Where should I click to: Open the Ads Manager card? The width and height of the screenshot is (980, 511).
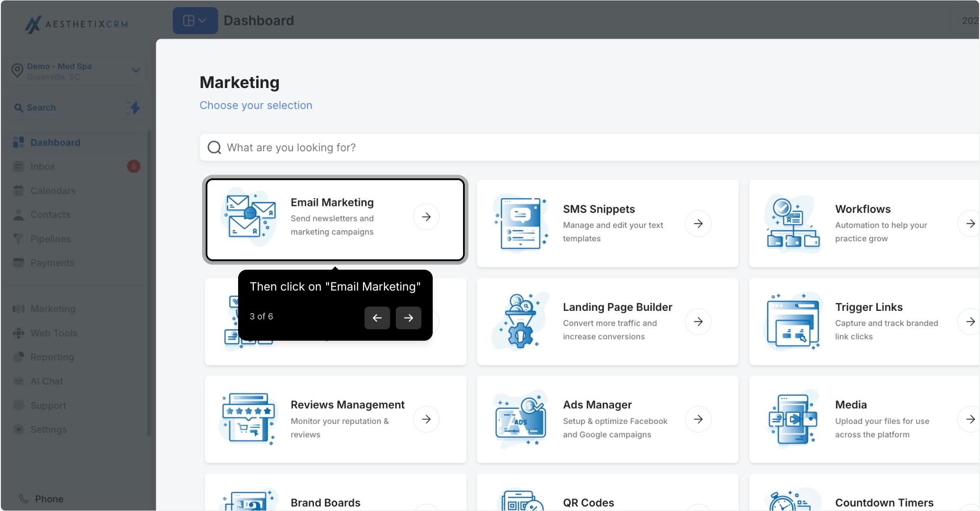tap(607, 419)
